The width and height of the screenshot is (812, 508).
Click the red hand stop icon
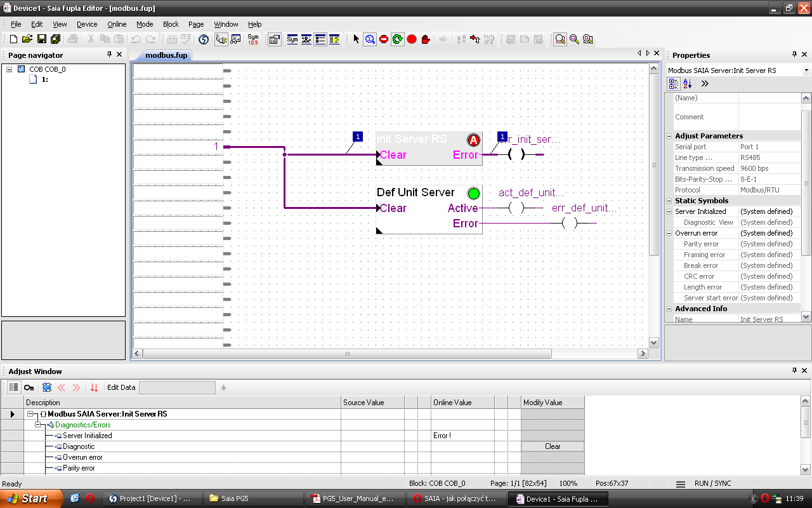click(426, 39)
